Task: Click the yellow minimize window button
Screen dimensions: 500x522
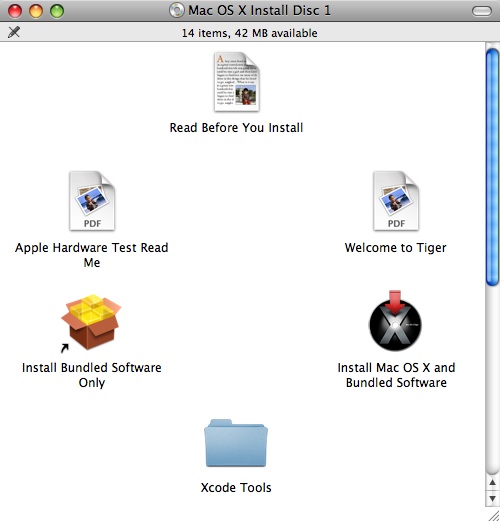Action: click(36, 11)
